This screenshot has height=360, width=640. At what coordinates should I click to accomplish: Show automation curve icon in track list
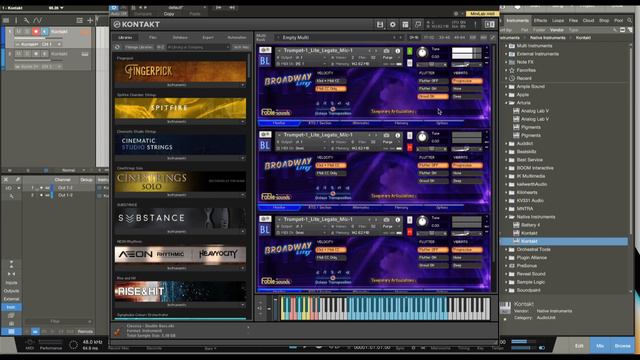tap(38, 20)
